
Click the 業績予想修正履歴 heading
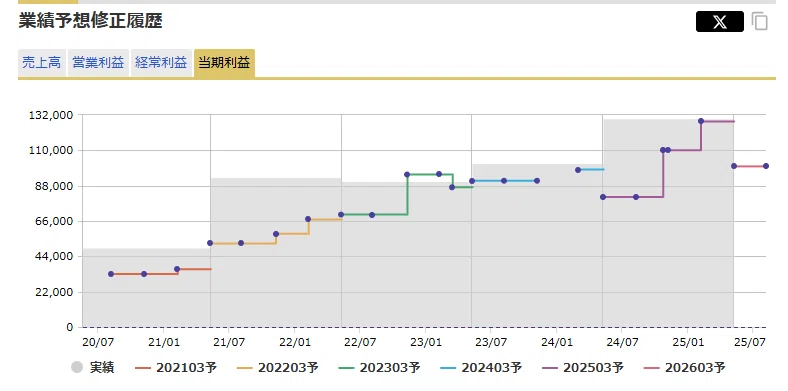point(90,21)
